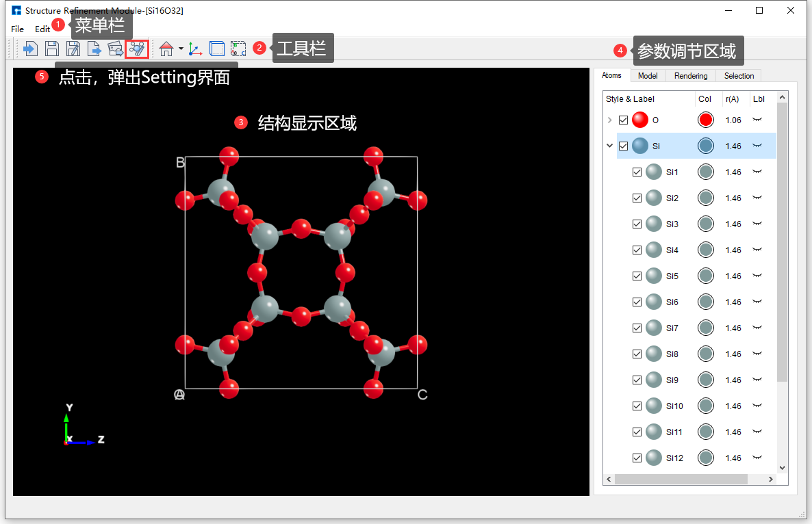Click the unit cell box toolbar icon
812x524 pixels.
point(217,49)
